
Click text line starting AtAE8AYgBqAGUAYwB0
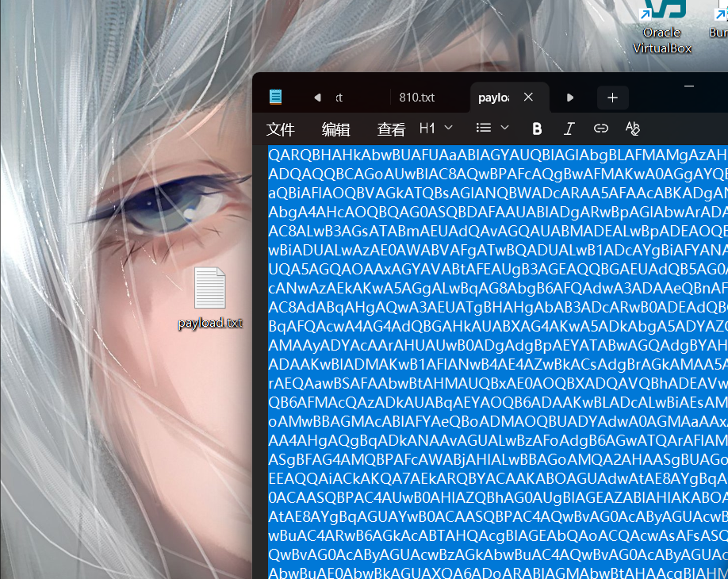coord(498,516)
